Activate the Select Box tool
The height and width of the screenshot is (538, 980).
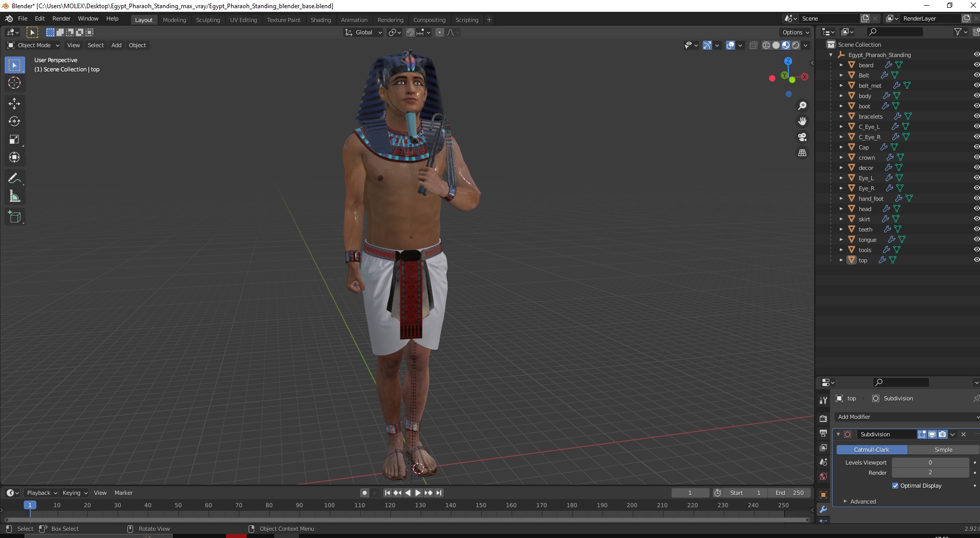pos(14,65)
